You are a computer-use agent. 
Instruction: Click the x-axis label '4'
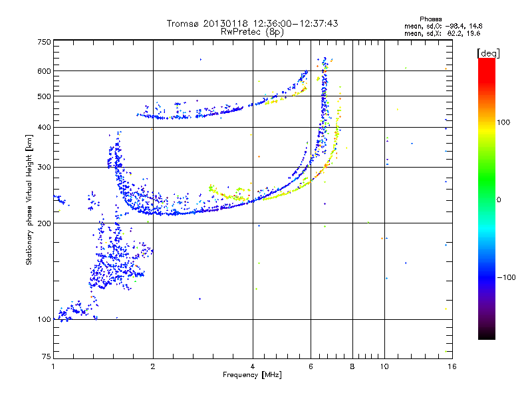pos(253,366)
